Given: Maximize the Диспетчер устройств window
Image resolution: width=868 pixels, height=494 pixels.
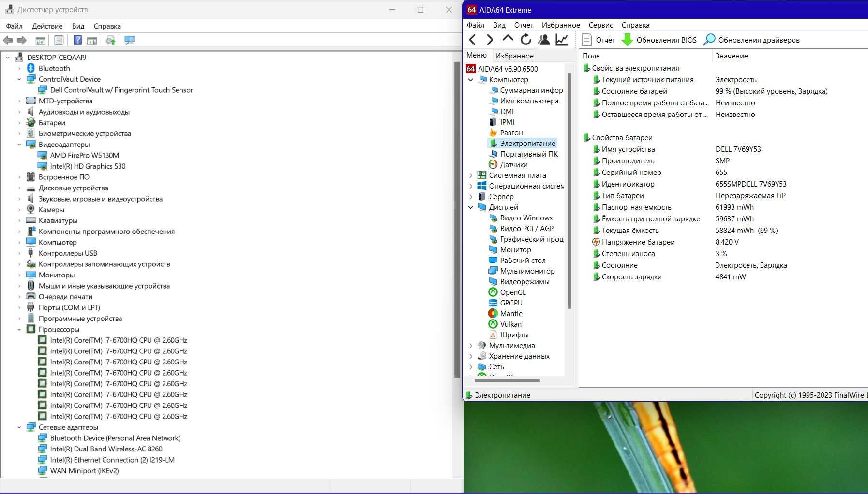Looking at the screenshot, I should tap(420, 10).
